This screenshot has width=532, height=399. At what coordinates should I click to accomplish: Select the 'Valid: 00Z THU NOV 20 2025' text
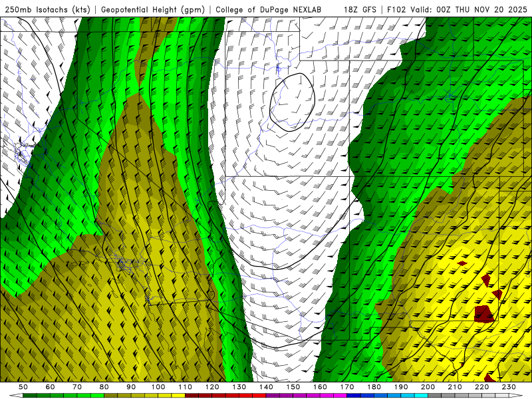pos(469,9)
